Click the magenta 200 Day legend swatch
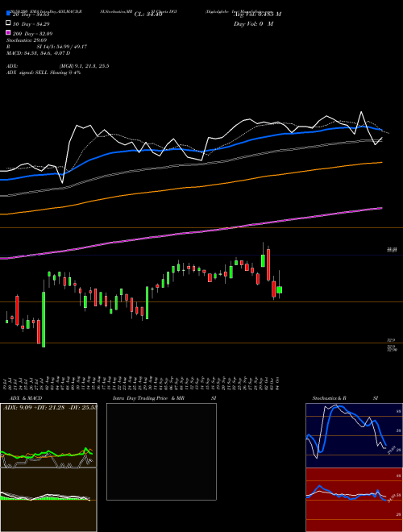 point(8,33)
